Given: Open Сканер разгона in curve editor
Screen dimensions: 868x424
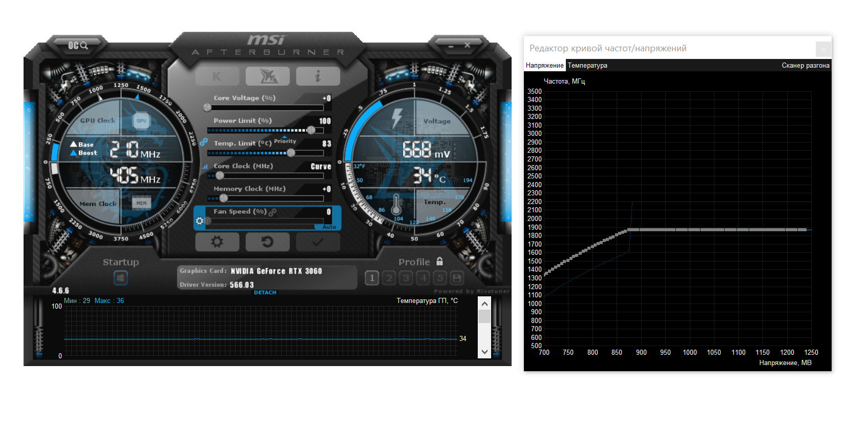Looking at the screenshot, I should tap(805, 65).
